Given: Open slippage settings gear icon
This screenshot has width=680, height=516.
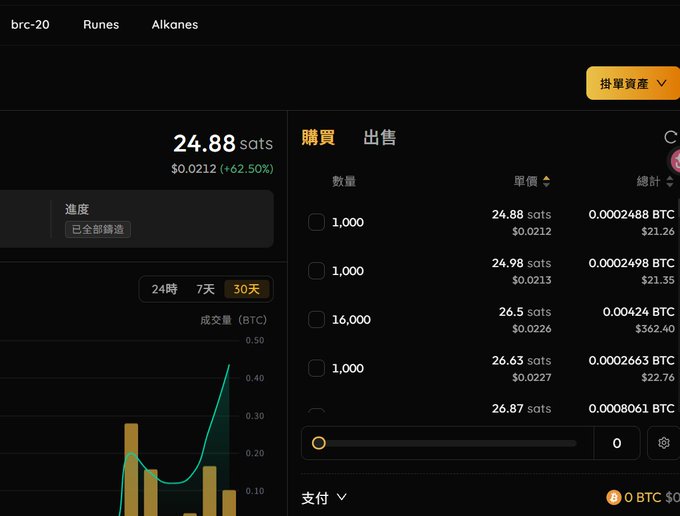Looking at the screenshot, I should tap(664, 443).
